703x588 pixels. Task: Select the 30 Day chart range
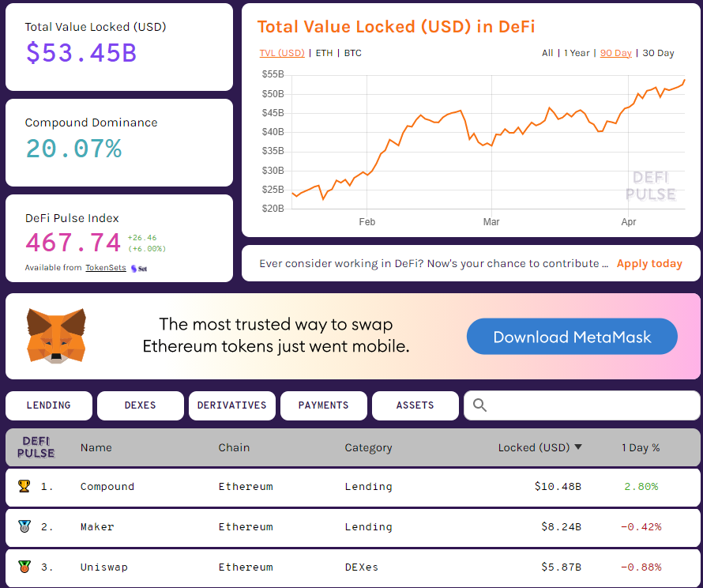[658, 53]
